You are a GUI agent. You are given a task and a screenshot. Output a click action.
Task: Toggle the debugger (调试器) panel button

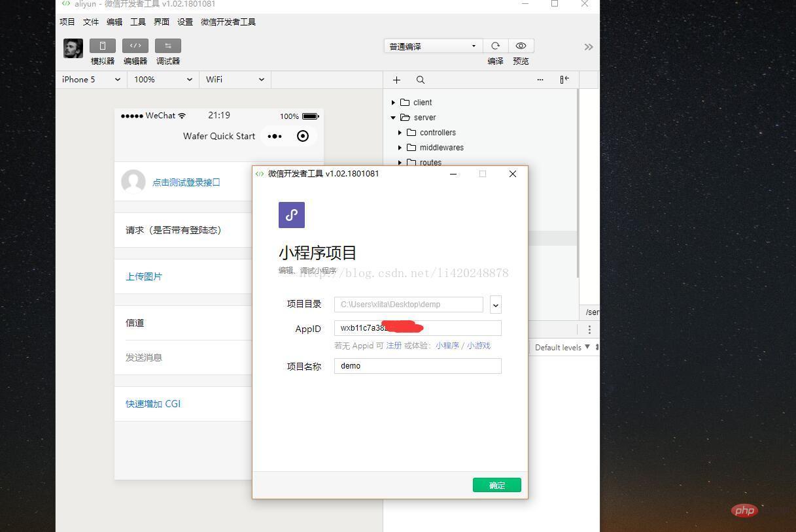(x=168, y=46)
